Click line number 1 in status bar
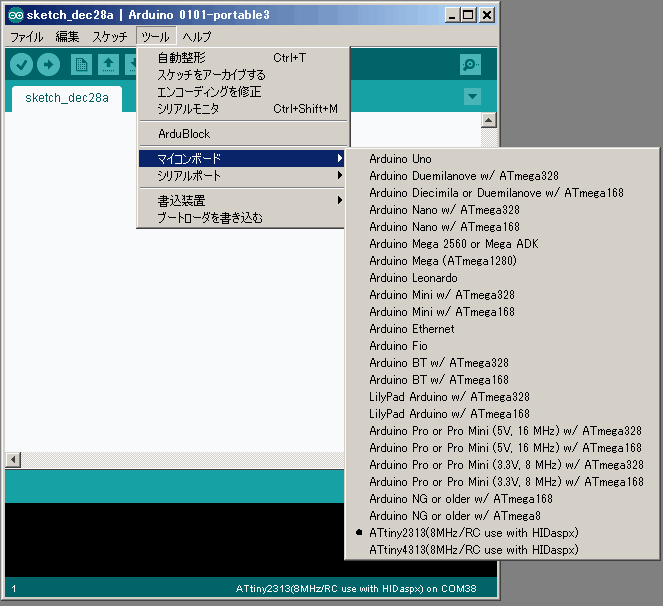This screenshot has height=606, width=663. coord(14,588)
